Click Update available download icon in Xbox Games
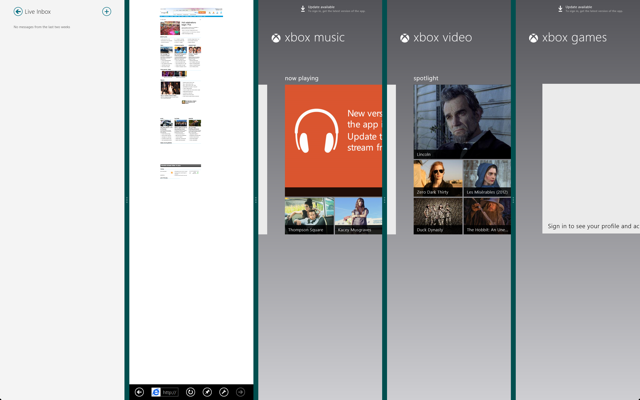 click(560, 9)
